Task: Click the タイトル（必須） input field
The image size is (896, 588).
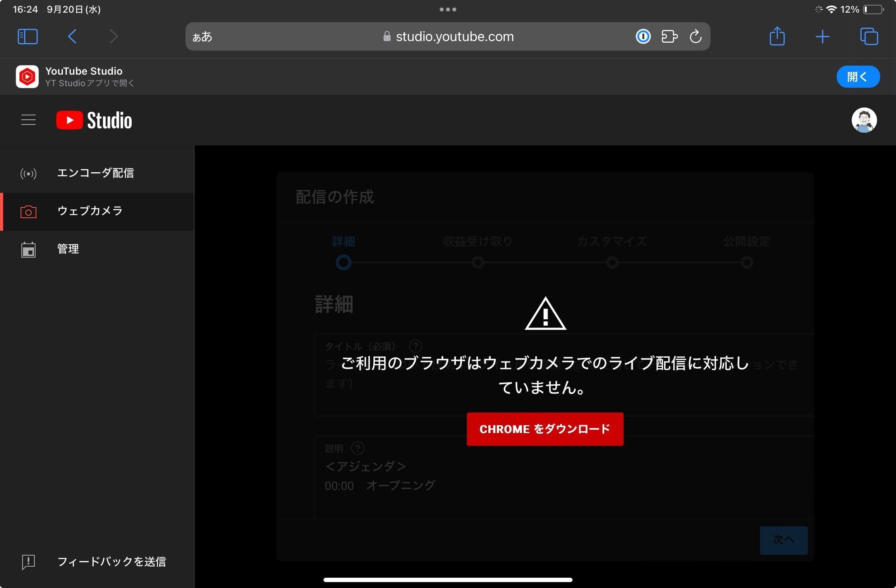Action: pos(564,375)
